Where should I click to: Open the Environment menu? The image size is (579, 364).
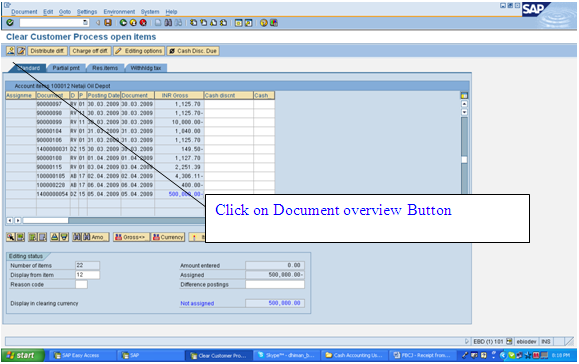click(119, 12)
